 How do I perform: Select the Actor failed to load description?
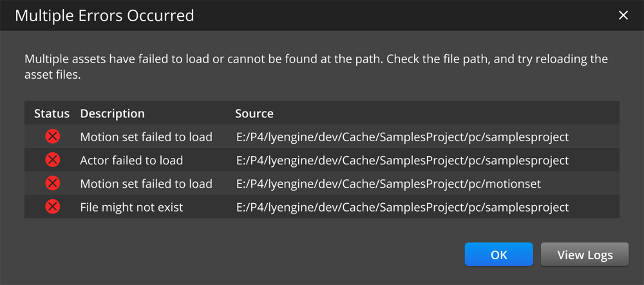pyautogui.click(x=131, y=161)
